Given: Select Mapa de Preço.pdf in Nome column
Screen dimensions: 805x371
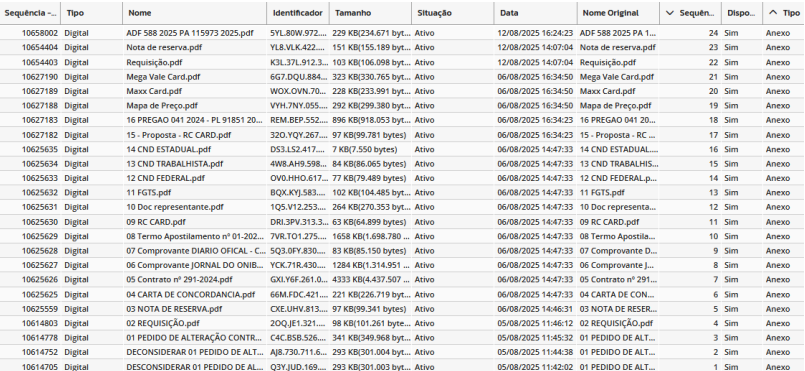Looking at the screenshot, I should (162, 106).
